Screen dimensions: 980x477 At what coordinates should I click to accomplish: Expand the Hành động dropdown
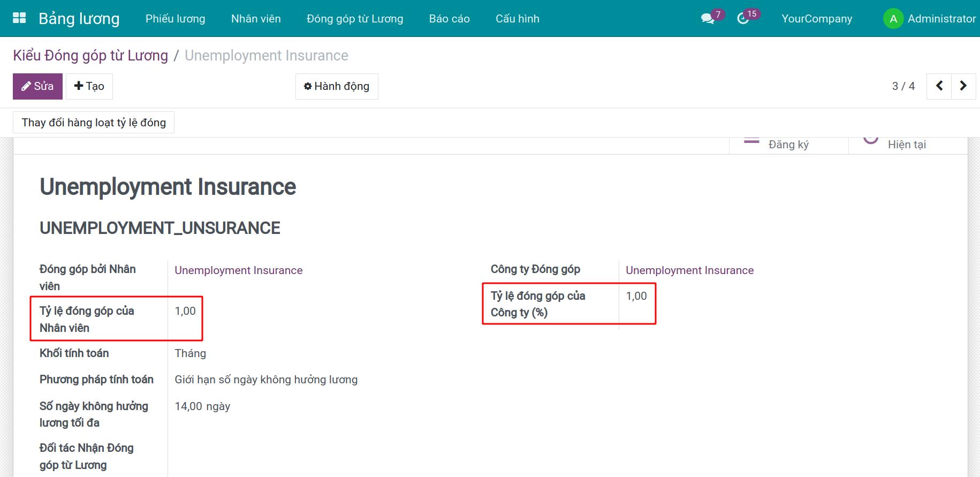click(x=337, y=86)
